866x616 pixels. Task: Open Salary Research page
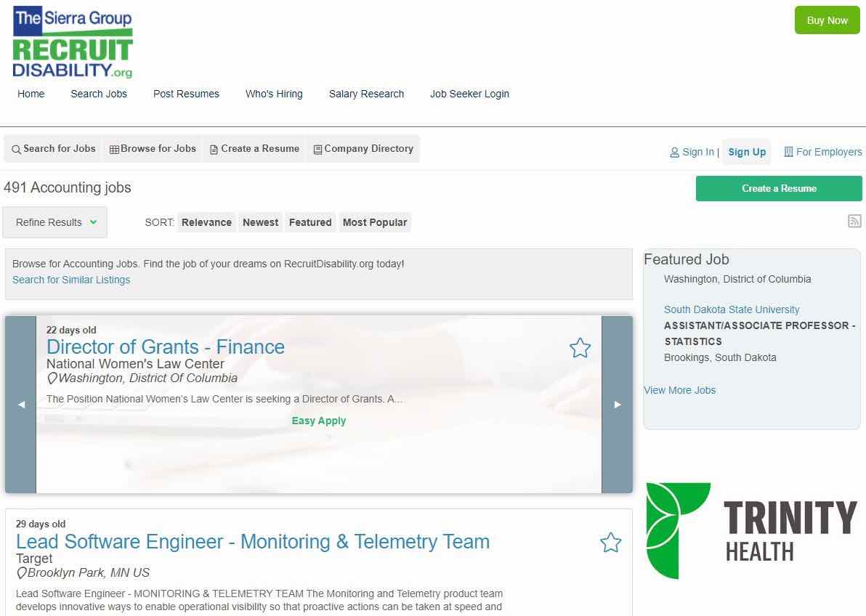point(366,94)
